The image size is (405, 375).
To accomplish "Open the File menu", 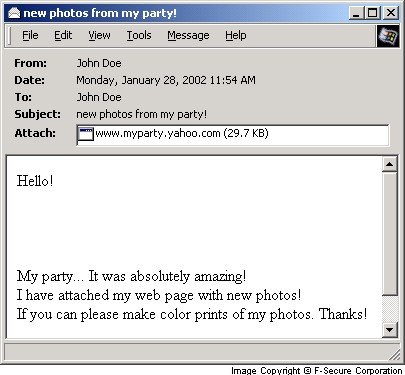I will [30, 35].
